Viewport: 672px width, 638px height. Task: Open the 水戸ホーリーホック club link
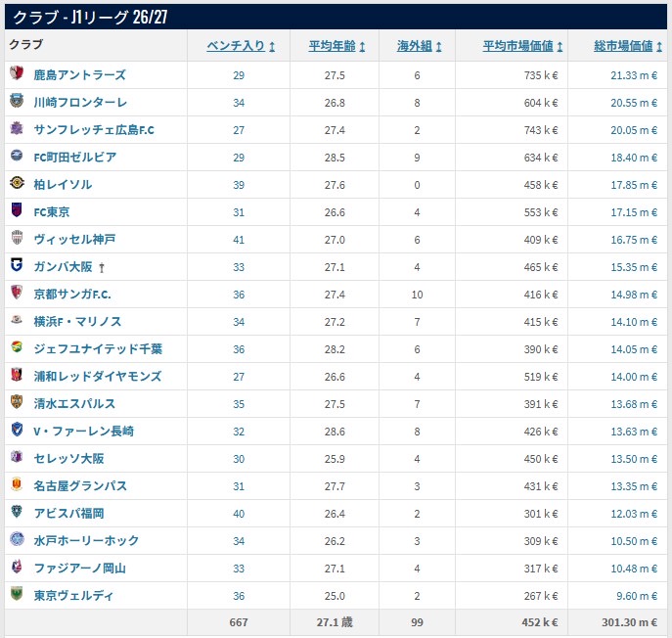pyautogui.click(x=86, y=541)
